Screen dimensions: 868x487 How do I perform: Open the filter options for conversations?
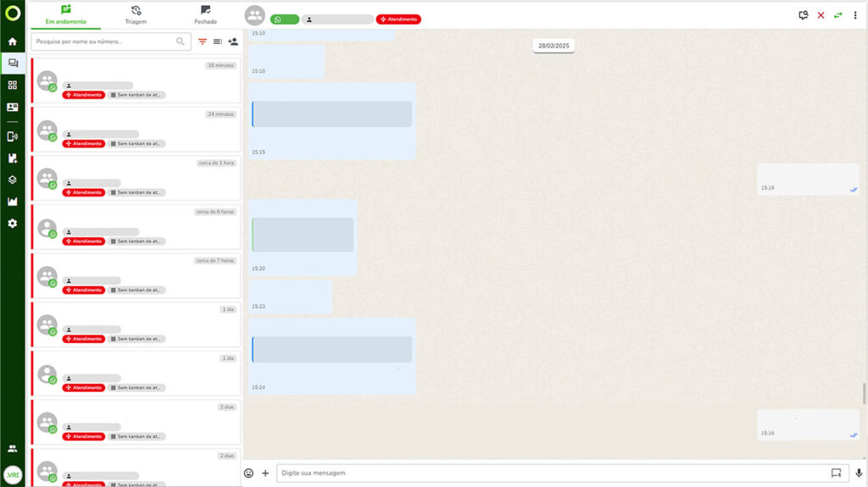coord(203,42)
